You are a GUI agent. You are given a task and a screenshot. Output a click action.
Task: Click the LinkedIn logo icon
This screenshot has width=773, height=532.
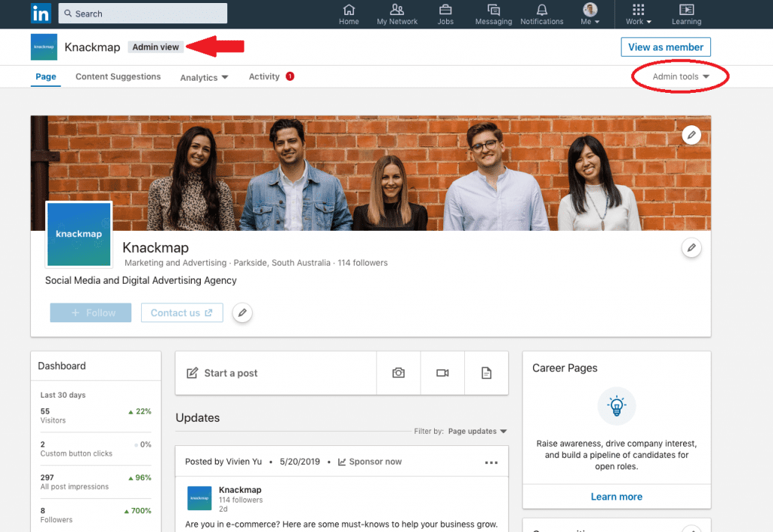click(x=41, y=14)
